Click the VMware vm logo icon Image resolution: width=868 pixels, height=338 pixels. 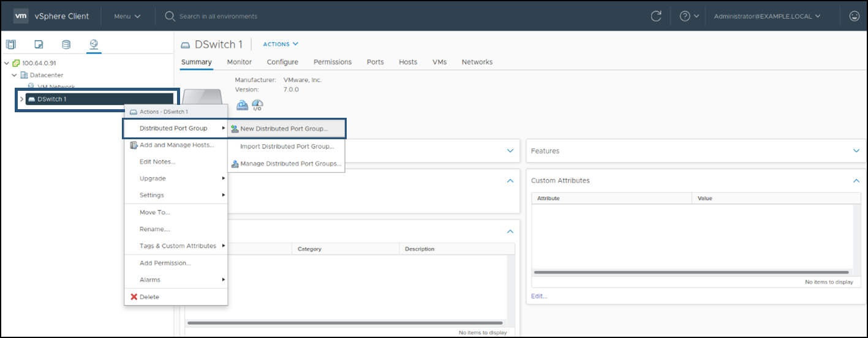pyautogui.click(x=21, y=16)
